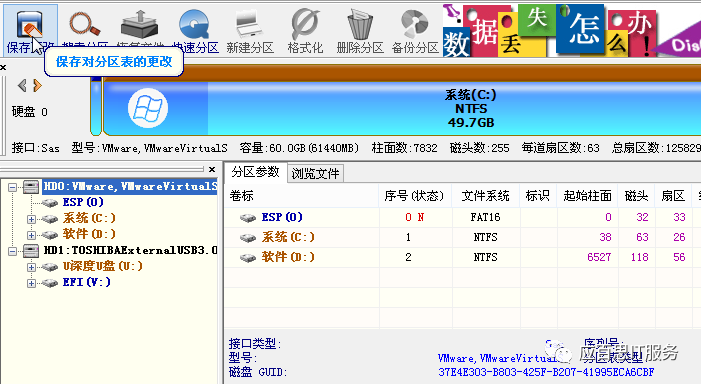The width and height of the screenshot is (701, 384).
Task: Select HD0:VMware,VMwareVirtualS in tree
Action: (130, 186)
